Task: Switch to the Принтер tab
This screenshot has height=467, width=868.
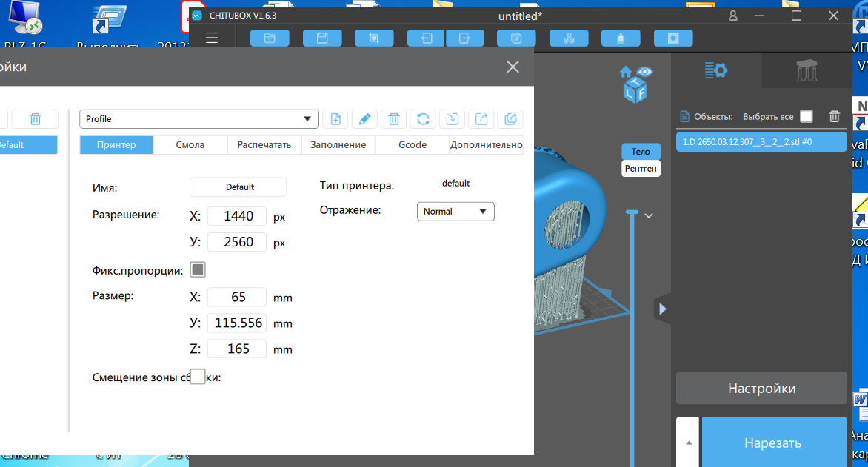Action: pyautogui.click(x=116, y=144)
